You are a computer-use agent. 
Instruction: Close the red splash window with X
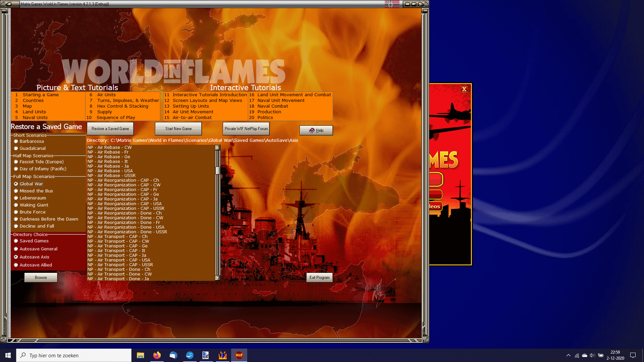click(x=464, y=89)
